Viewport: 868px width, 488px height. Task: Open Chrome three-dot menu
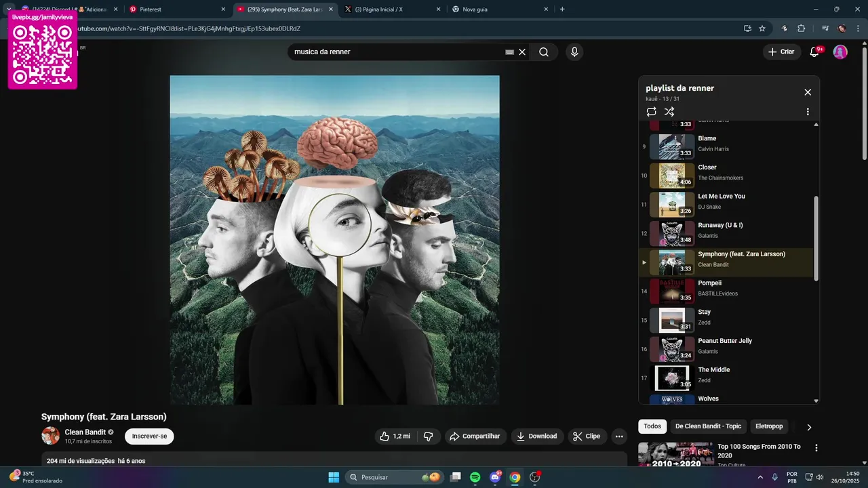pyautogui.click(x=858, y=28)
